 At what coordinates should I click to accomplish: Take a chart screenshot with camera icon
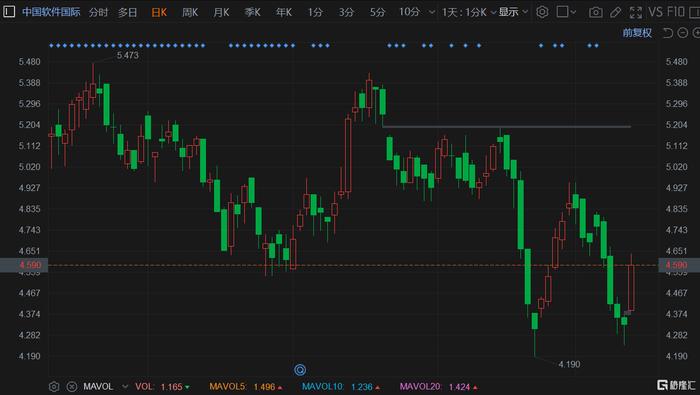596,12
